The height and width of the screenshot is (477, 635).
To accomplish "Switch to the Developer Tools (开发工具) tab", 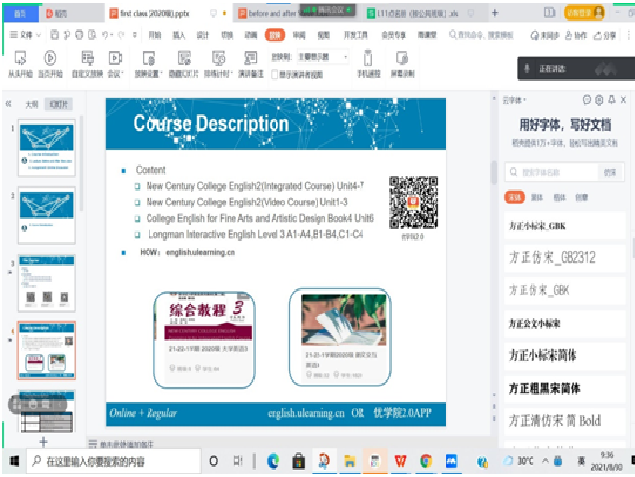I will click(x=355, y=35).
